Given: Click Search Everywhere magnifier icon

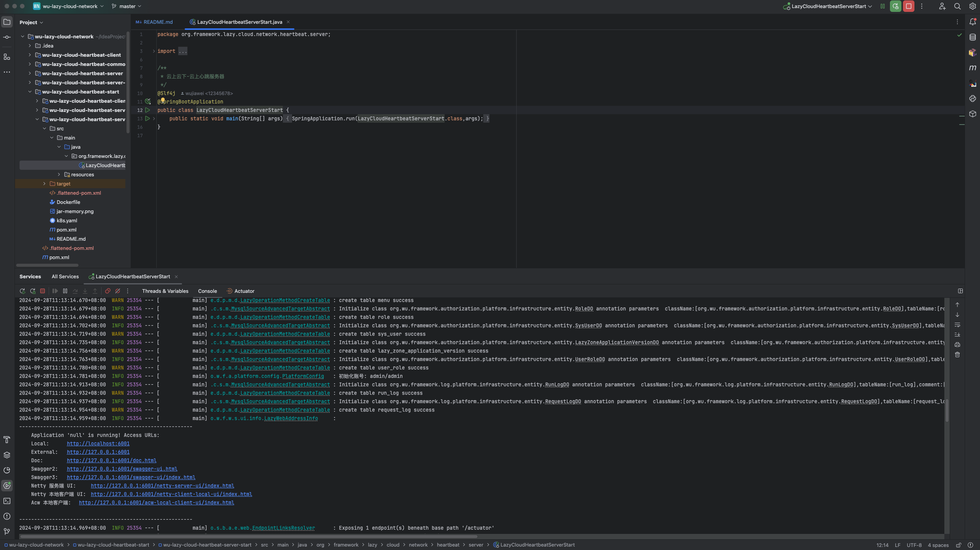Looking at the screenshot, I should 957,6.
